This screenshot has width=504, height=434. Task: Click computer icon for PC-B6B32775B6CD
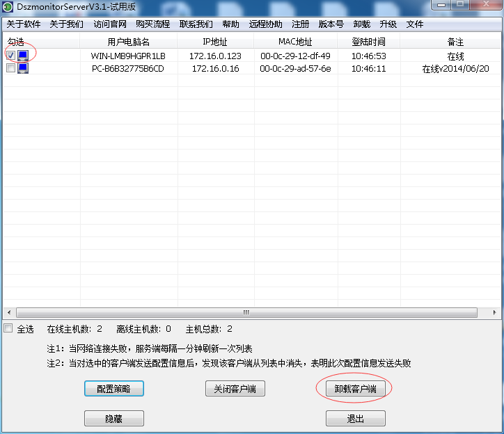click(23, 68)
